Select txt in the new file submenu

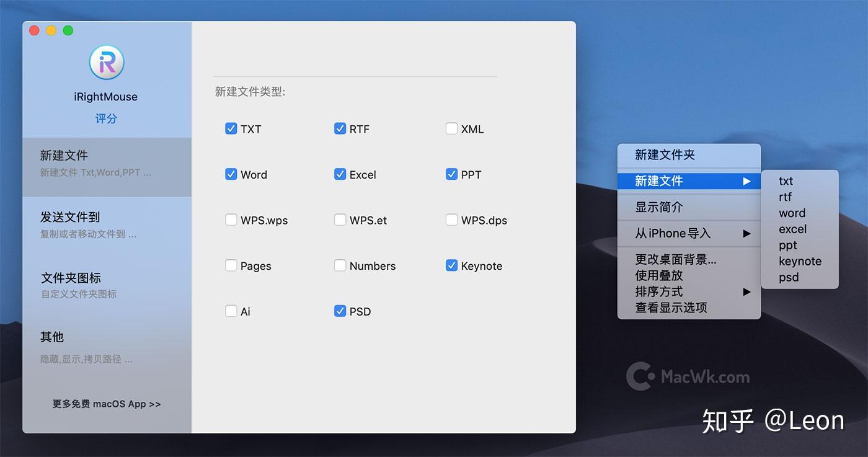coord(785,180)
